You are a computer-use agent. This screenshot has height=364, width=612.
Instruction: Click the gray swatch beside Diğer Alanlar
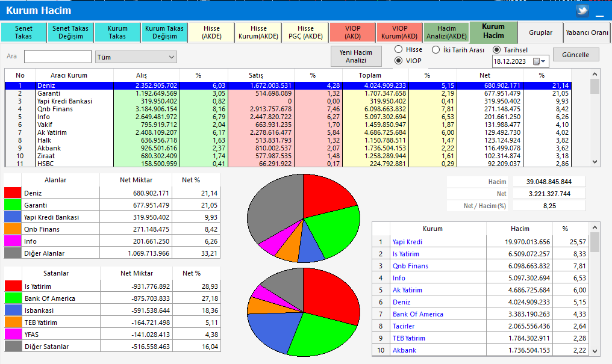[x=13, y=253]
